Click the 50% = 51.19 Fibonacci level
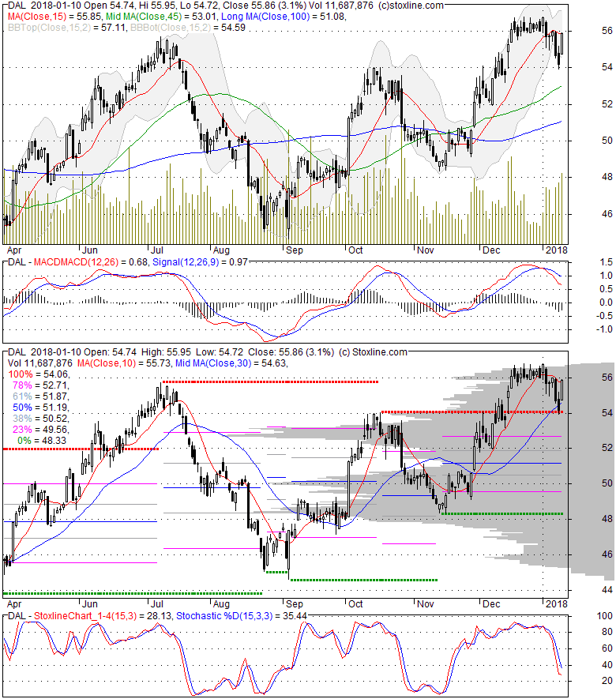 click(x=38, y=406)
